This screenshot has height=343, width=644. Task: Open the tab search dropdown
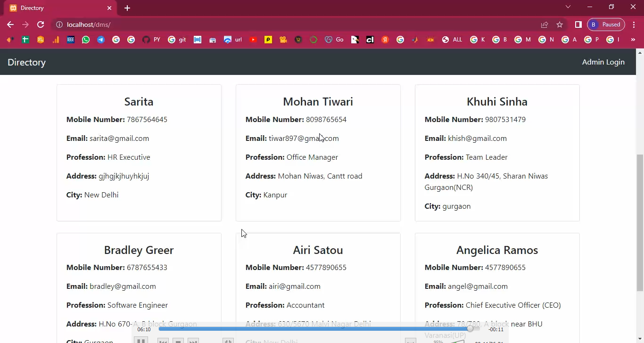click(x=568, y=7)
